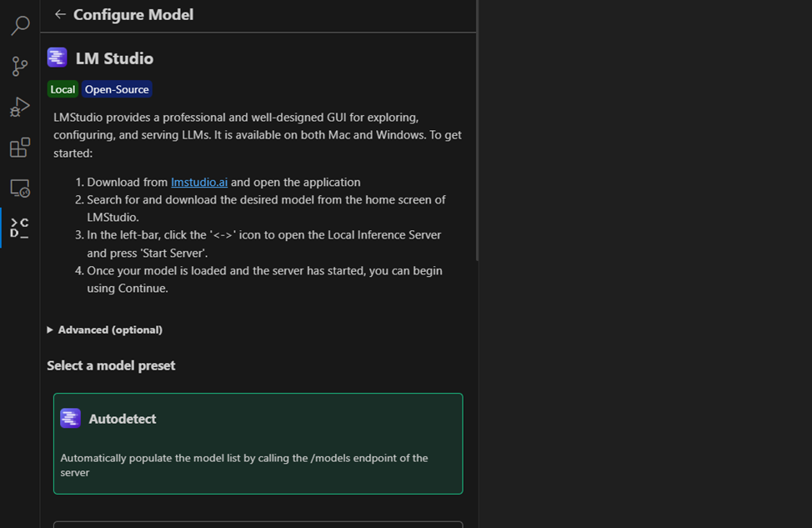The width and height of the screenshot is (812, 528).
Task: Open the Search view in the activity bar
Action: coord(19,25)
